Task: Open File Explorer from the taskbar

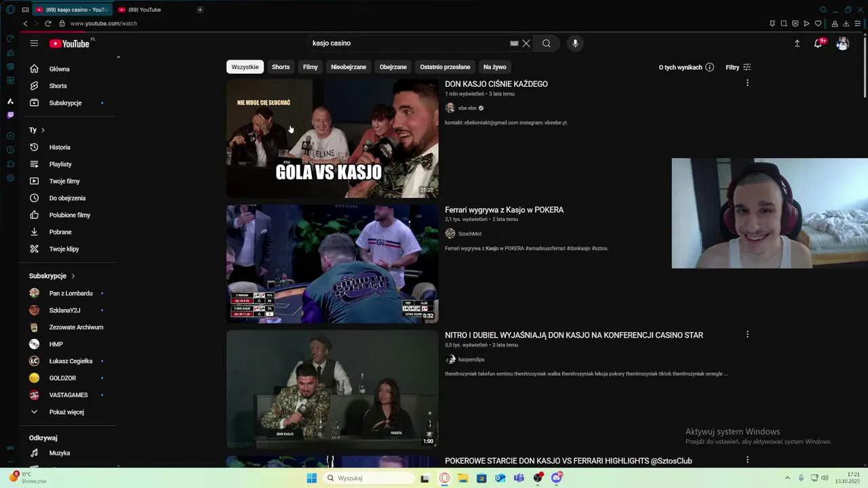Action: point(463,478)
